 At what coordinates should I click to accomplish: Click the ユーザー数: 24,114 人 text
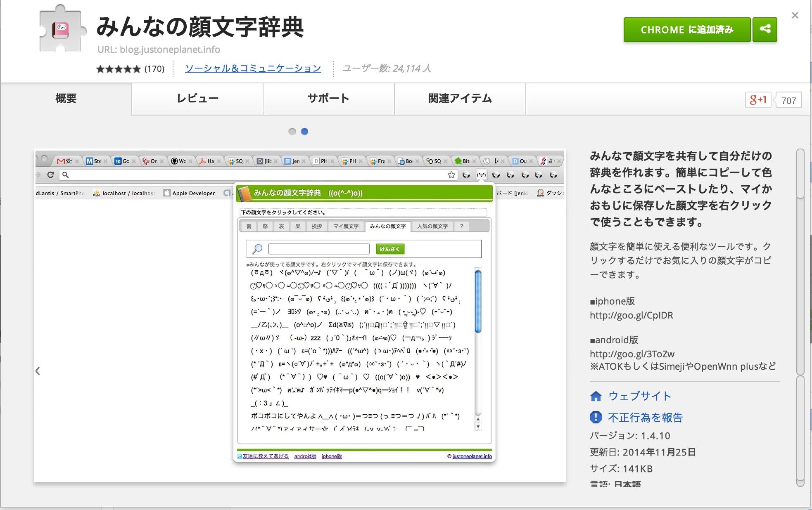tap(387, 68)
